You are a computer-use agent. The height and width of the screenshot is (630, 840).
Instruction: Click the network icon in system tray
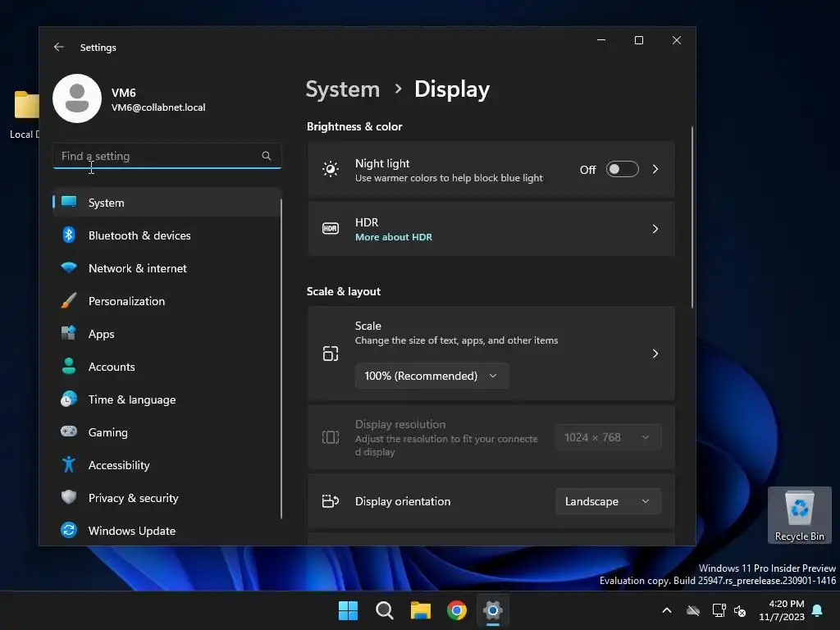click(x=719, y=610)
